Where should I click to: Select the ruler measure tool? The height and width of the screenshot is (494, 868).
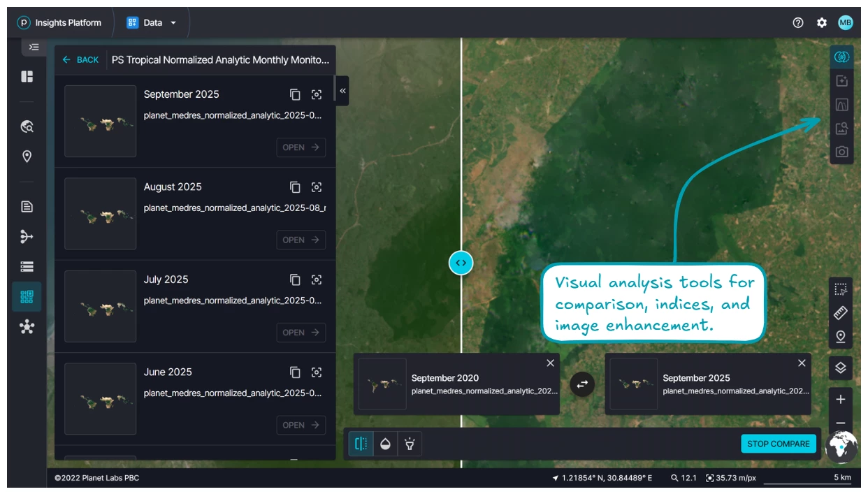(841, 313)
